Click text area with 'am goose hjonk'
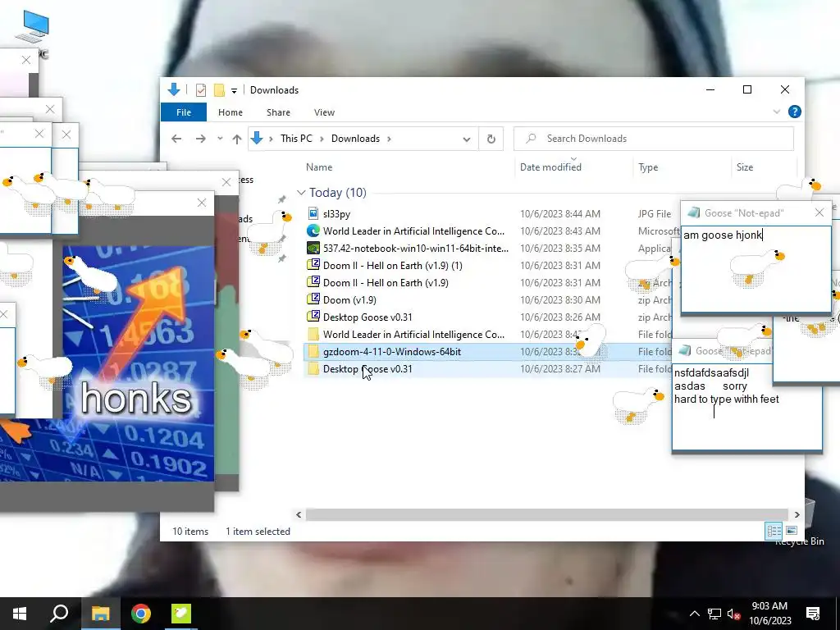This screenshot has width=840, height=630. click(x=756, y=268)
